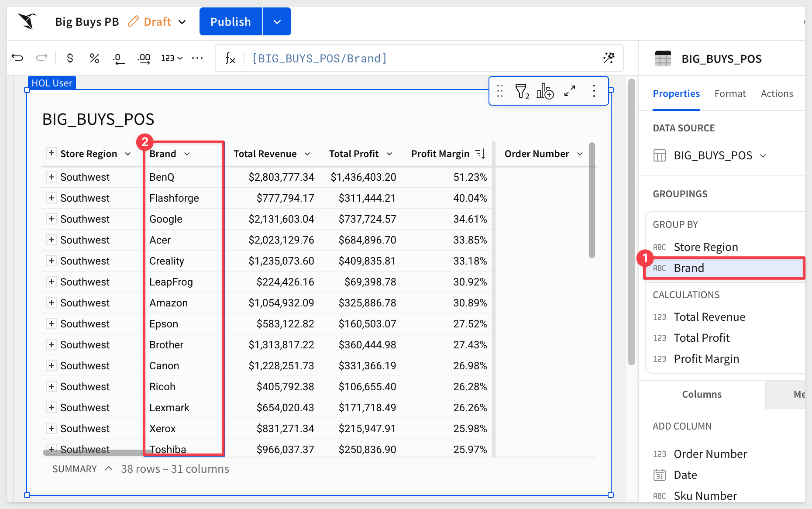Viewport: 812px width, 509px height.
Task: Click inside the formula bar input
Action: 419,58
